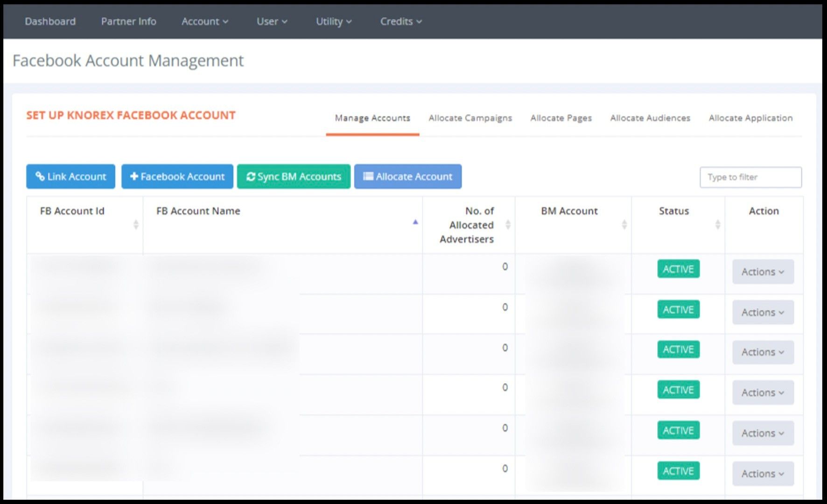Expand the User navigation menu

tap(272, 21)
